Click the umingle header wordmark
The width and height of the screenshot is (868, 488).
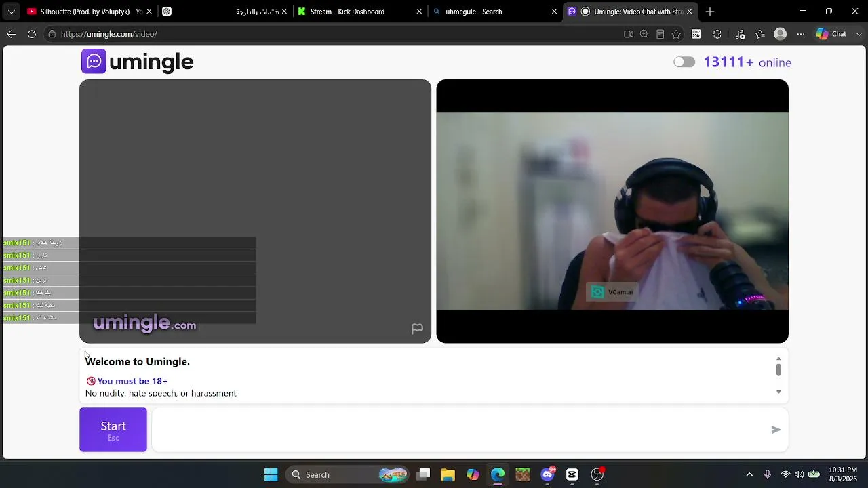pyautogui.click(x=151, y=62)
